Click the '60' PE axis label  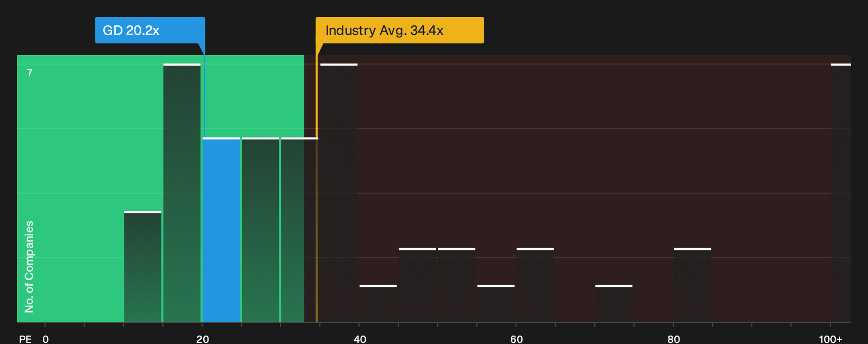(x=517, y=339)
